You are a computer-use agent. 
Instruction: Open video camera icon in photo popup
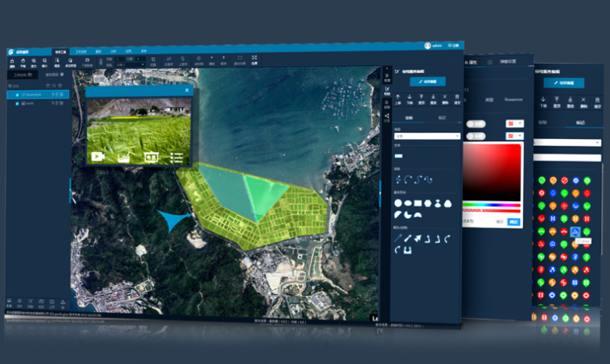(98, 156)
